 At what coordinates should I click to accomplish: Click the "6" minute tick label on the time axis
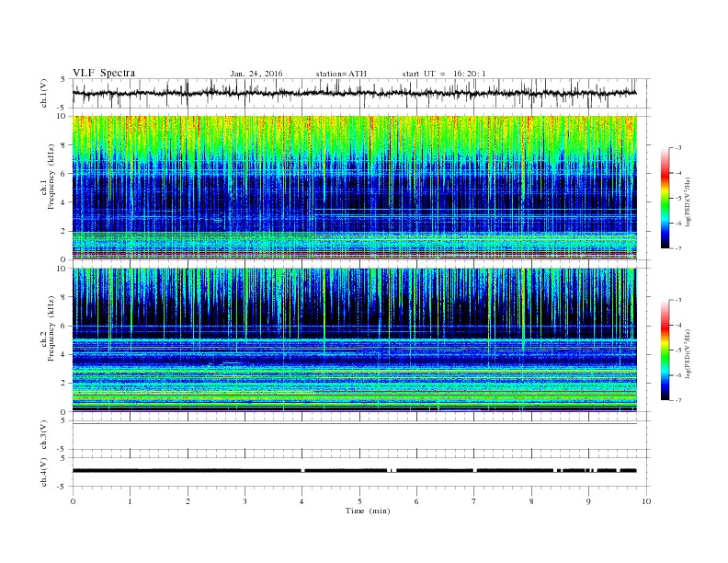point(417,501)
